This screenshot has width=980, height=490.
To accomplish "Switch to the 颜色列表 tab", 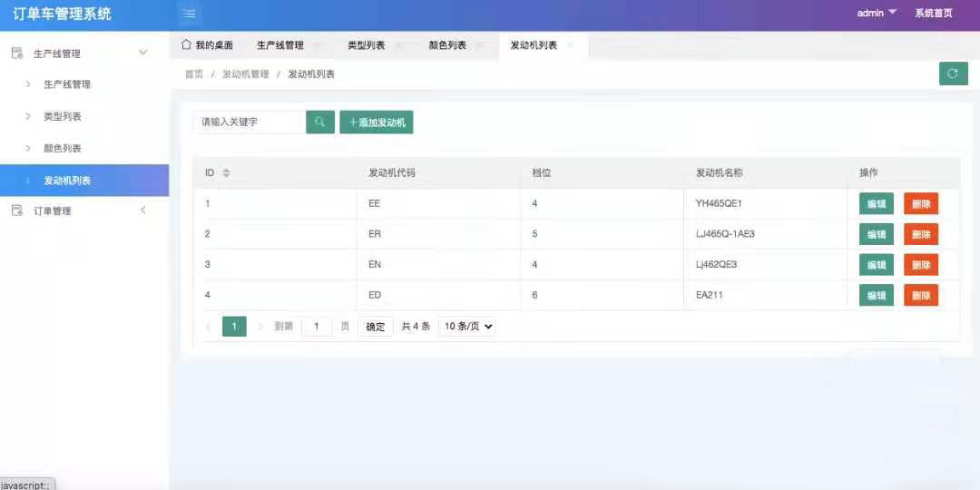I will [x=446, y=45].
